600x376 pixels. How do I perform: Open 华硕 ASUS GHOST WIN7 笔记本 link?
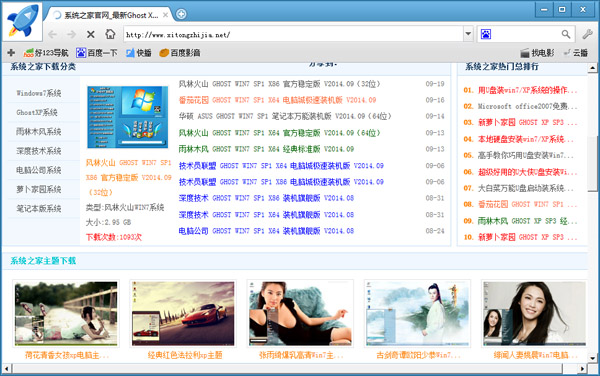(285, 116)
